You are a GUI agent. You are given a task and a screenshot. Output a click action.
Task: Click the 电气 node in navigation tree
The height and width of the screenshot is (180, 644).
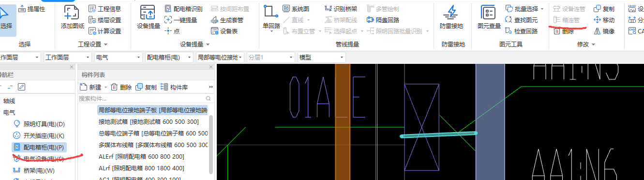point(10,113)
